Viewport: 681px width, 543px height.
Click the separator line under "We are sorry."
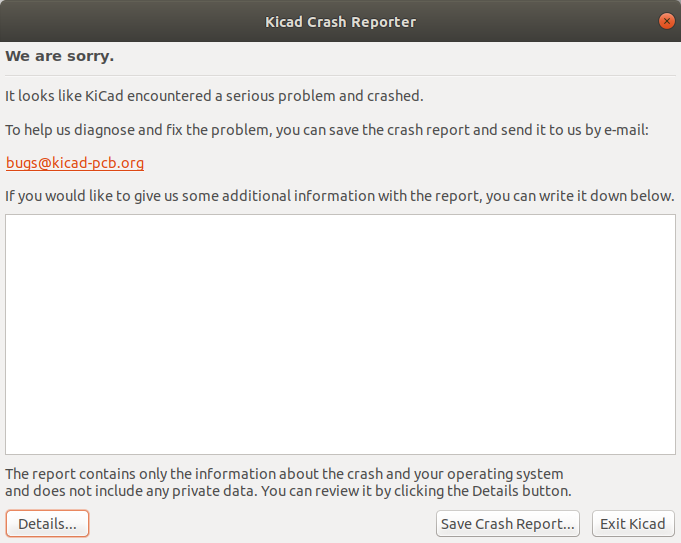(x=340, y=76)
